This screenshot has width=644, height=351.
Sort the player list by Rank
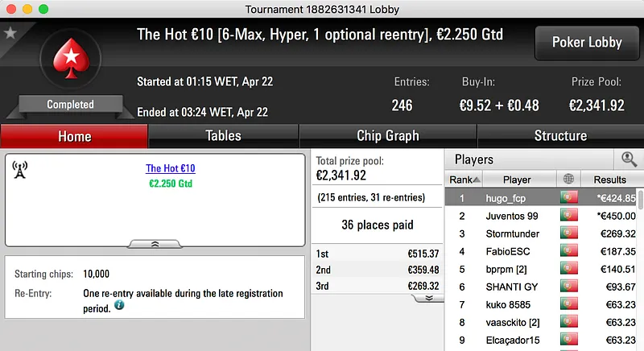point(465,180)
